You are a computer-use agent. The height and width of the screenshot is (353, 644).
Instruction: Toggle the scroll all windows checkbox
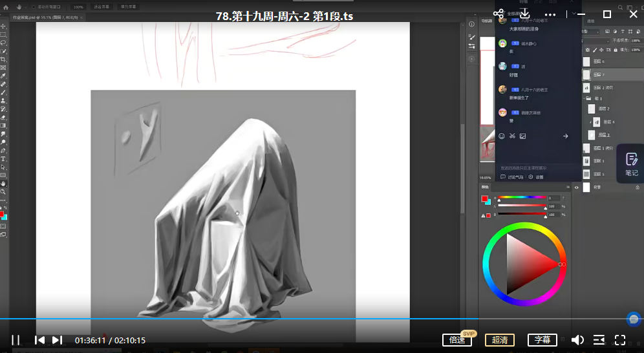tap(33, 7)
